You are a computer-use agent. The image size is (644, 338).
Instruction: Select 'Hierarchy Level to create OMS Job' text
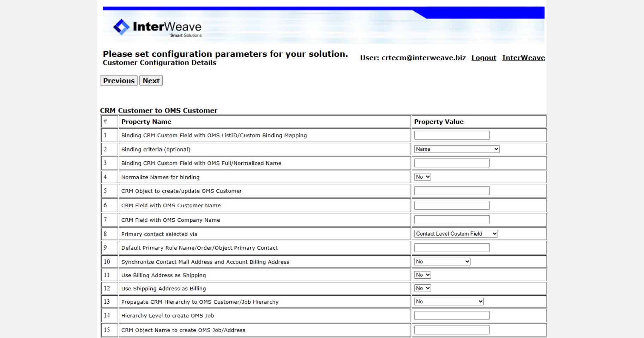(x=168, y=316)
